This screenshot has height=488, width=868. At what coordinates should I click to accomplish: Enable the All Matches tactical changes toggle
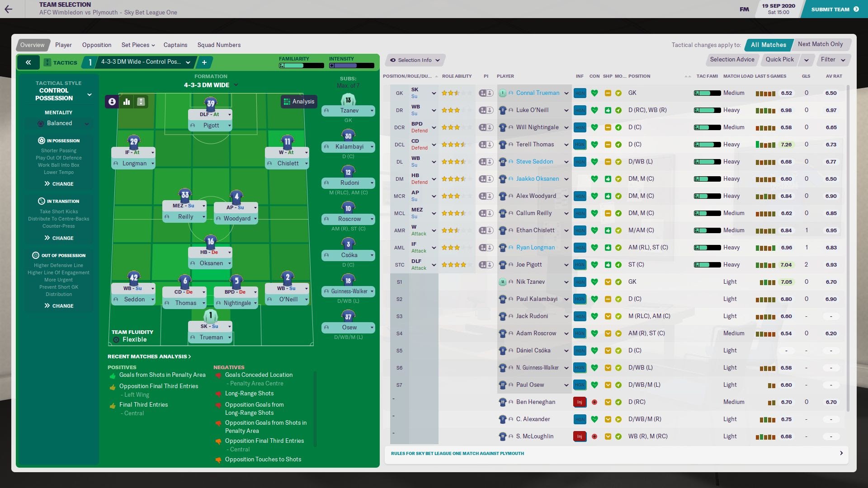(x=769, y=44)
